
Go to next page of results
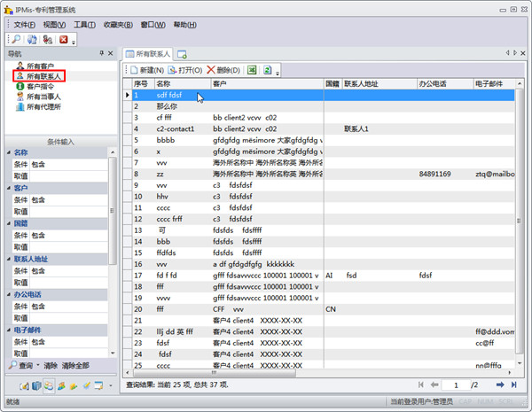click(500, 385)
